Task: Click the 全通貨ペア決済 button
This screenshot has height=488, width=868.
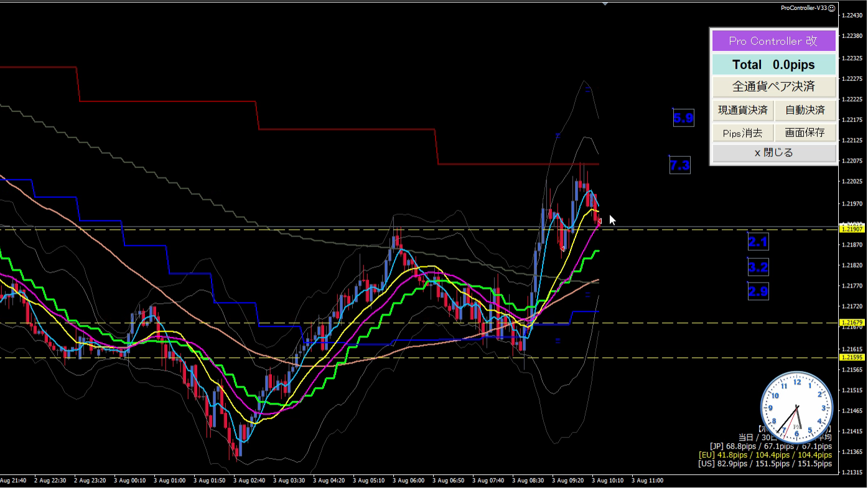Action: coord(773,87)
